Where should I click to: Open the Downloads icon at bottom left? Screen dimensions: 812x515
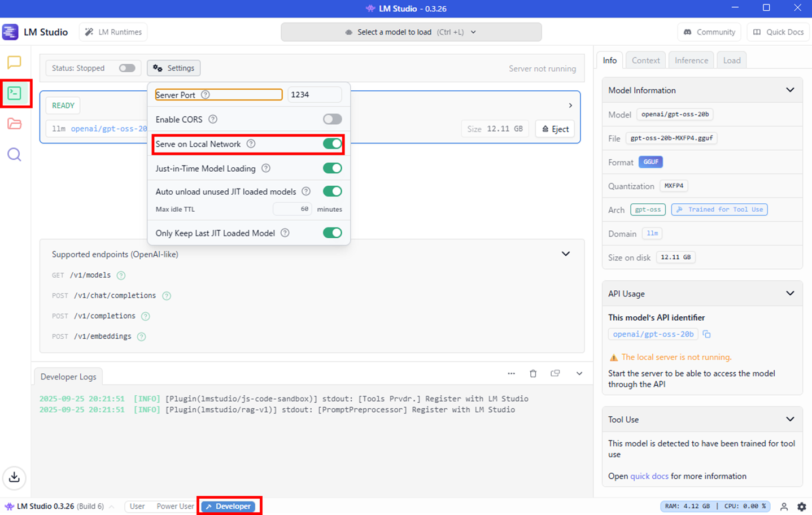coord(14,477)
